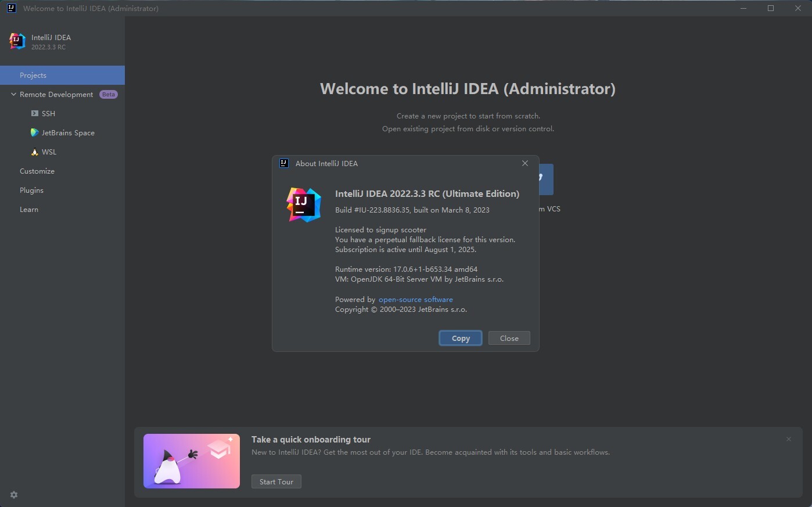The image size is (812, 507).
Task: Click the 'VM: OpenJDK 64-Bit Server VM' line
Action: pos(419,279)
